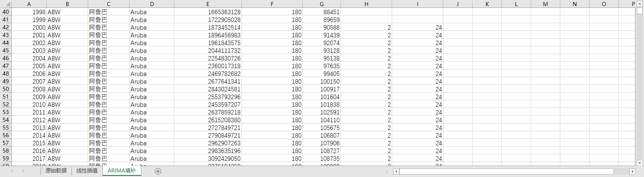This screenshot has height=177, width=644.
Task: Click Aruba cell in row 41
Action: (x=152, y=19)
